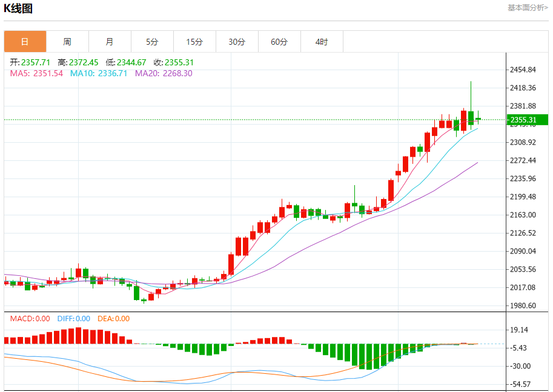This screenshot has height=392, width=553.
Task: Select the 60分 interval tab
Action: click(279, 42)
